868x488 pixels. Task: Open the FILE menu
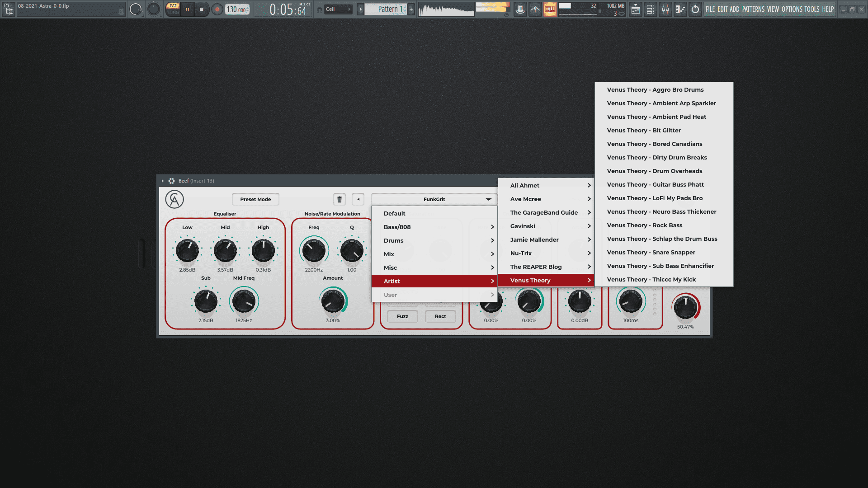click(710, 9)
